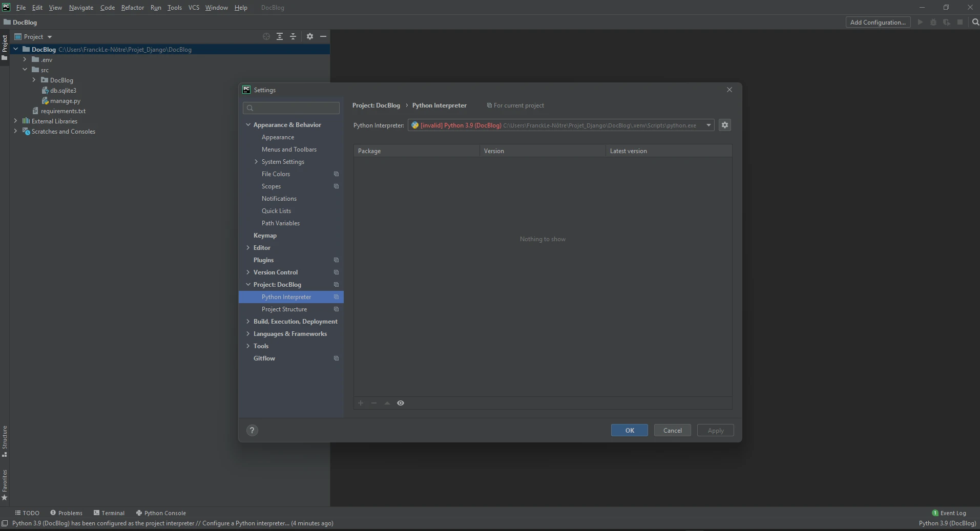Select manage.py in project tree
Screen dimensions: 980x531
tap(65, 101)
